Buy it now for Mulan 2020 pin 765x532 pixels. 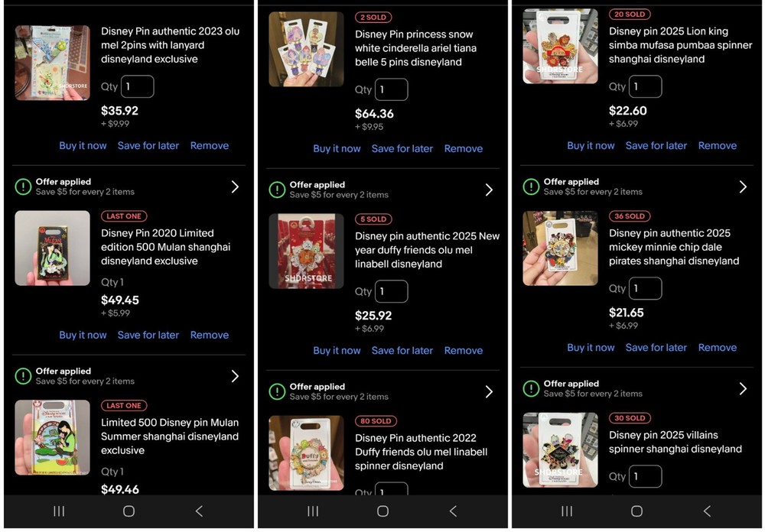(x=83, y=335)
